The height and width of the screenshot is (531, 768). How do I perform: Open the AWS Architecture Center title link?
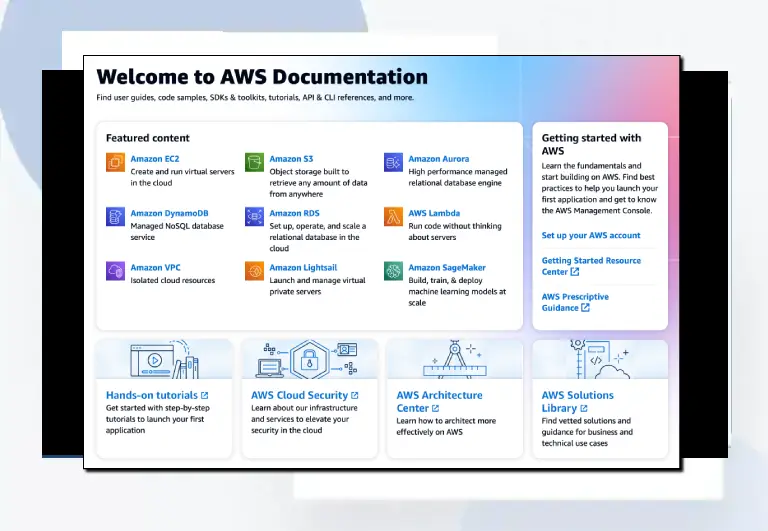[439, 402]
